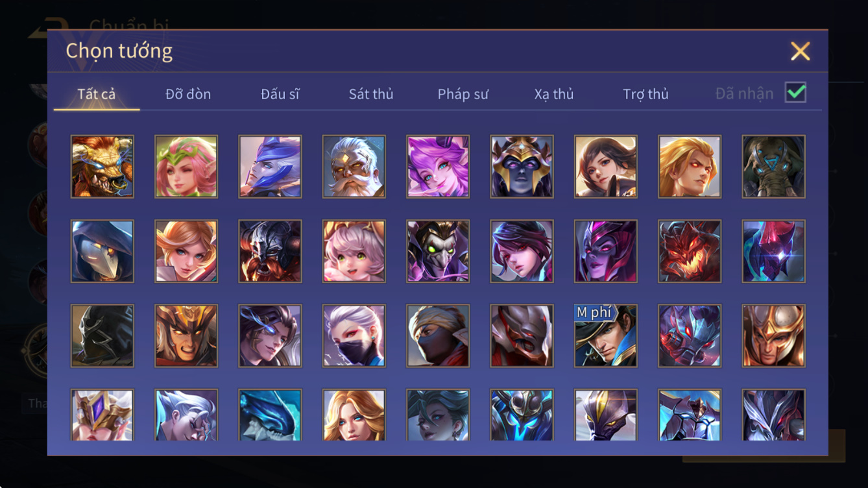Select the hero marked M phí
Image resolution: width=868 pixels, height=488 pixels.
click(606, 336)
